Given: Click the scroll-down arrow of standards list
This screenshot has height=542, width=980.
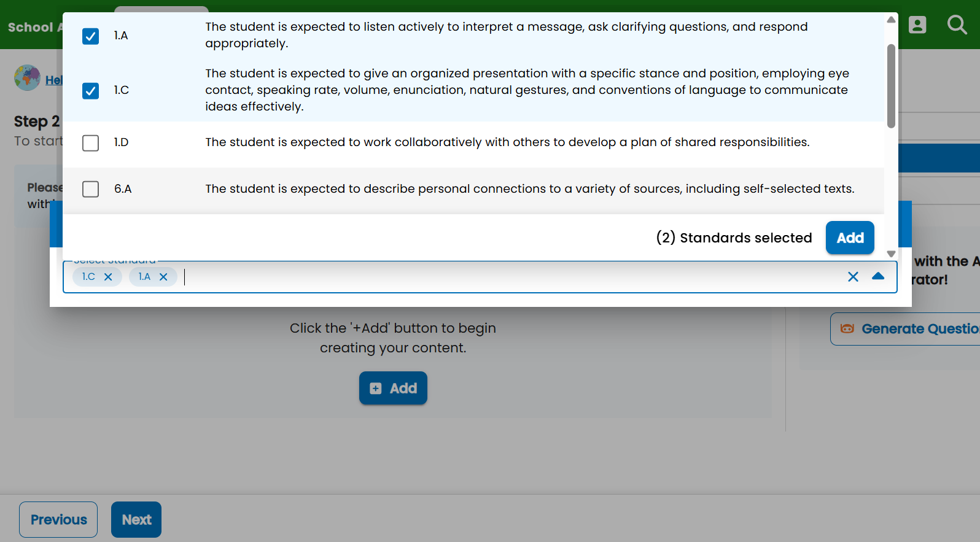Looking at the screenshot, I should (x=891, y=254).
